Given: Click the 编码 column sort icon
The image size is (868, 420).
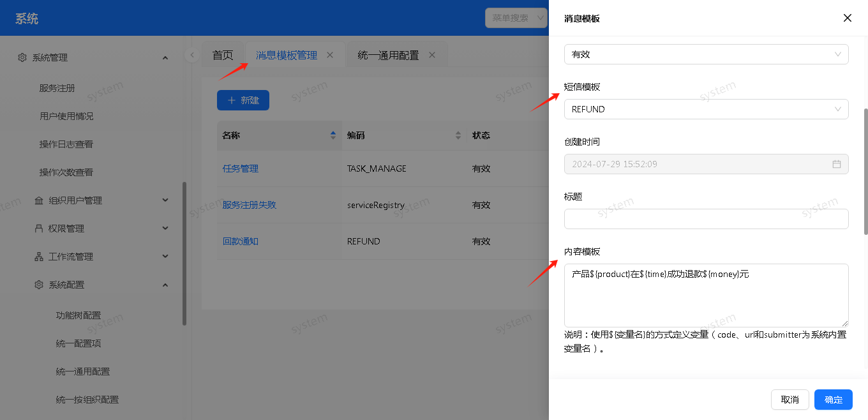Looking at the screenshot, I should coord(458,135).
